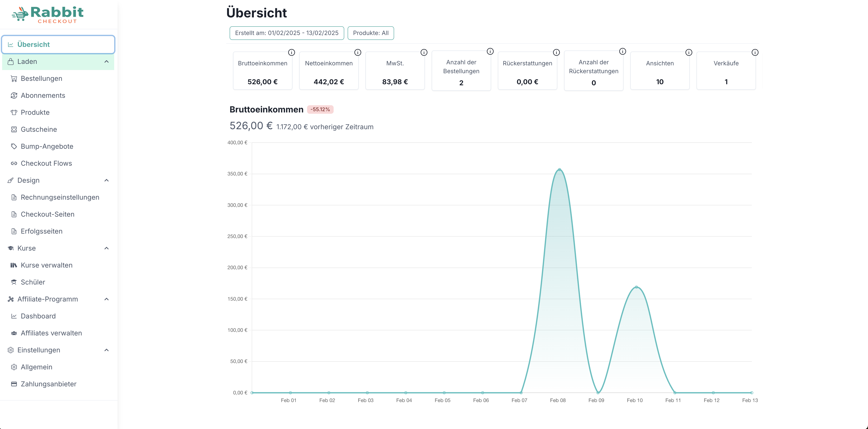Go to Gutscheine in the sidebar
Image resolution: width=868 pixels, height=429 pixels.
(39, 129)
